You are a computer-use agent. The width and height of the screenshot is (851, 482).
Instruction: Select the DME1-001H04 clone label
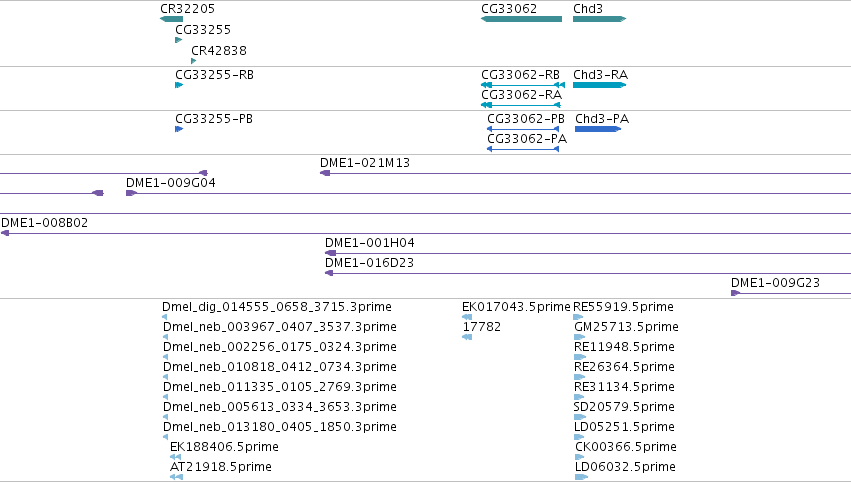point(370,243)
